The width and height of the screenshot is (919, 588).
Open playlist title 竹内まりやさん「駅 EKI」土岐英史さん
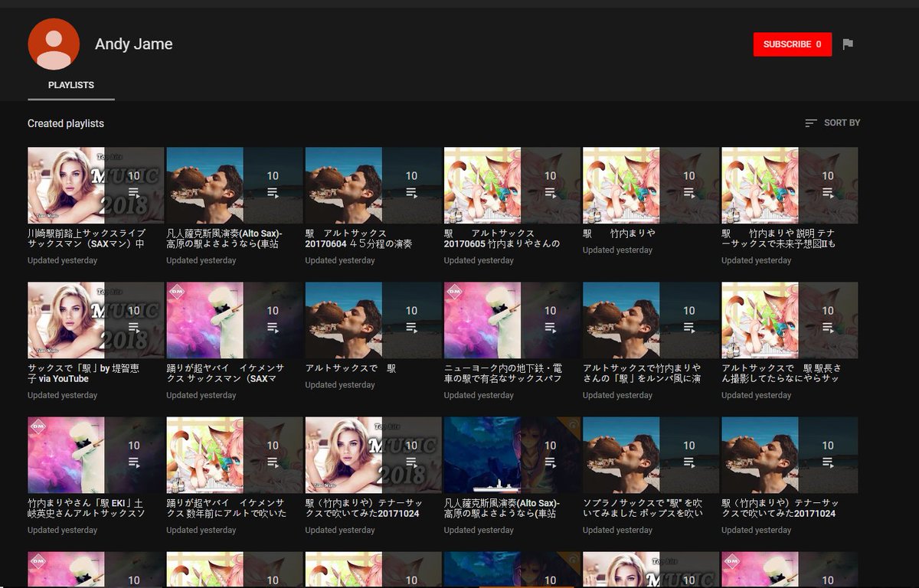86,508
